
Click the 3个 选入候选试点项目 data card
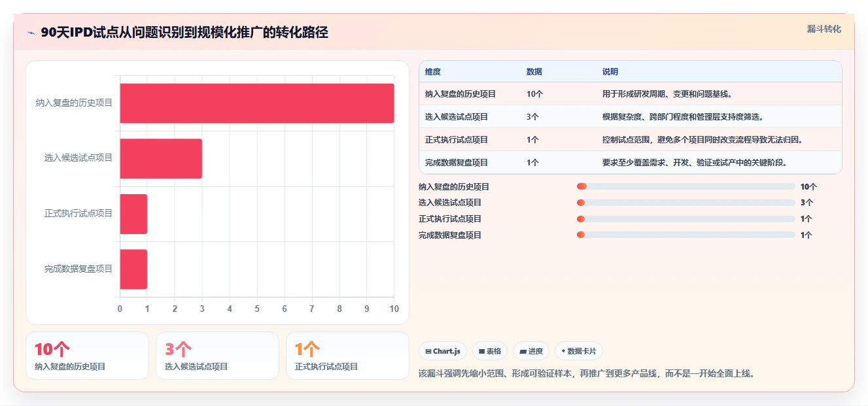(x=217, y=356)
